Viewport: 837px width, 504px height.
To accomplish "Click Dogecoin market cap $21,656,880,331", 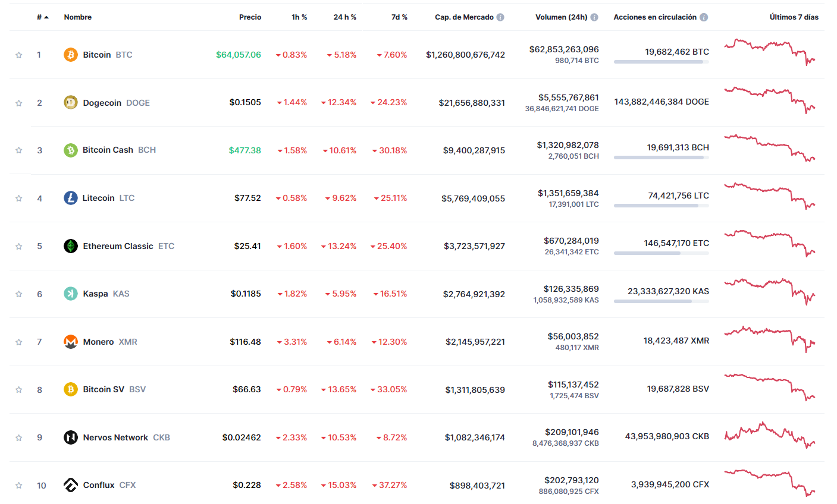I will (x=472, y=103).
